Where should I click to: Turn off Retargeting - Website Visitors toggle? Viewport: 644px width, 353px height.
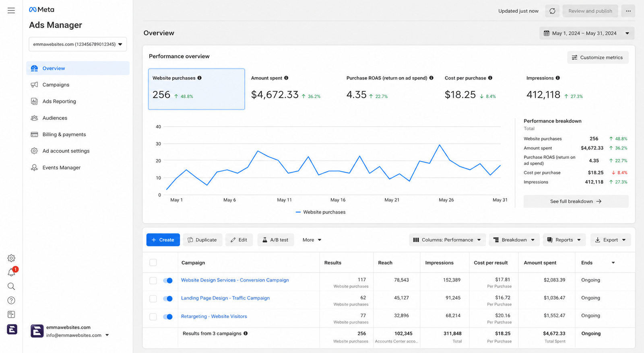(x=168, y=316)
